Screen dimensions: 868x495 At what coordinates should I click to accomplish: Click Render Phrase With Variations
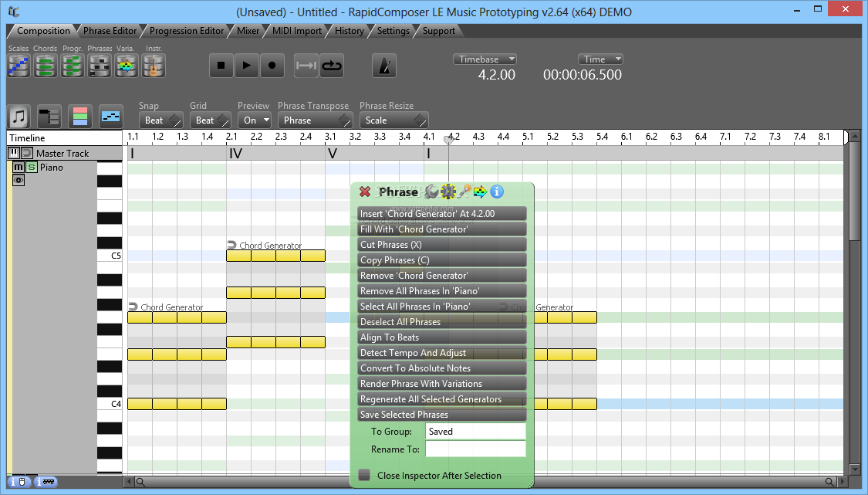point(442,384)
